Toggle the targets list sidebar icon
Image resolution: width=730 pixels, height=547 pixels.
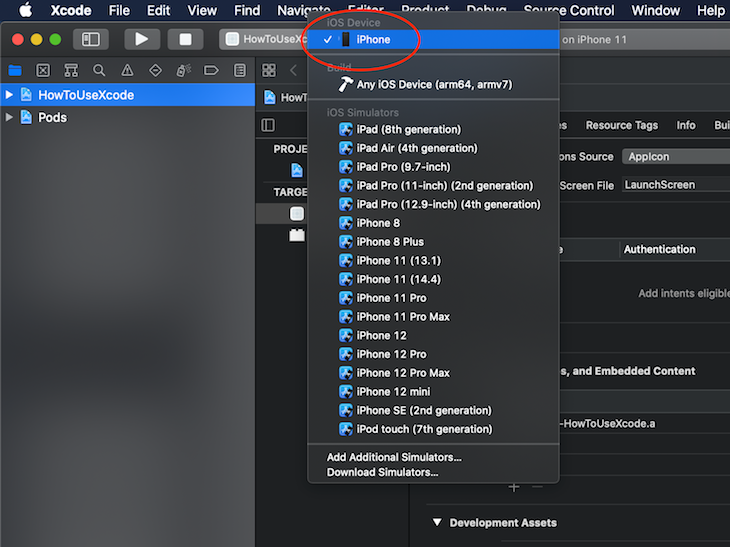coord(268,125)
